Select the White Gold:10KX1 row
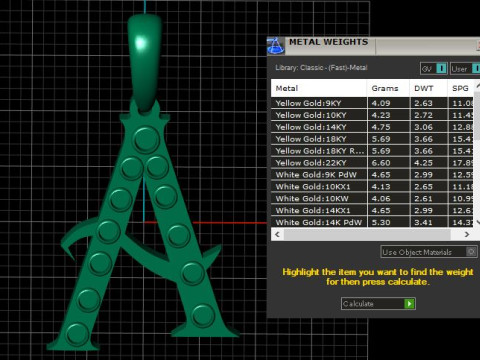 [372, 187]
